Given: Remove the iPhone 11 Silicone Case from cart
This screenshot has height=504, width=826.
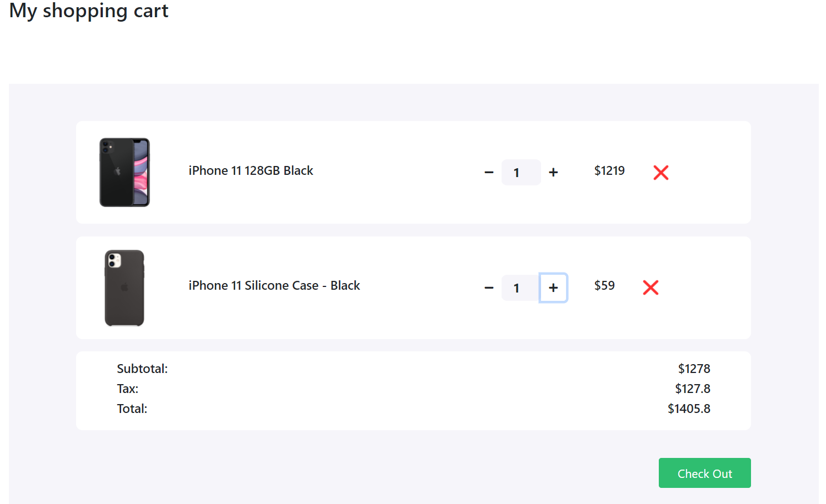Looking at the screenshot, I should (x=650, y=288).
